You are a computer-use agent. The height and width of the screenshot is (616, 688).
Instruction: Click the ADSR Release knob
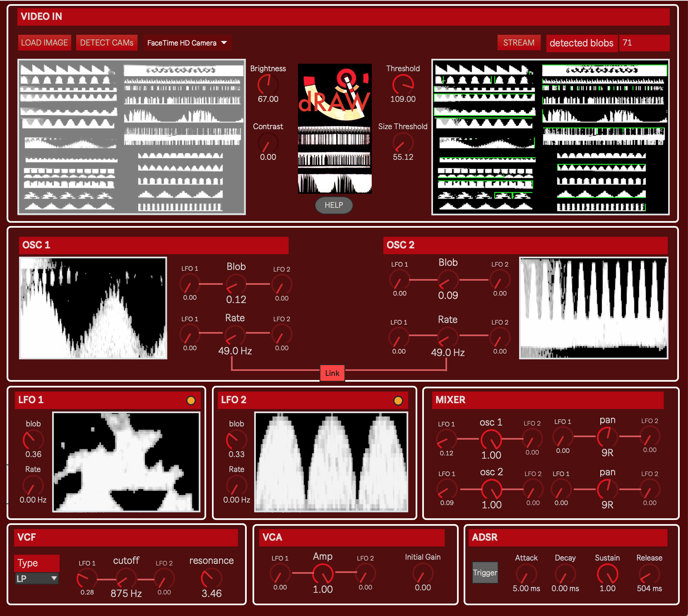coord(649,574)
